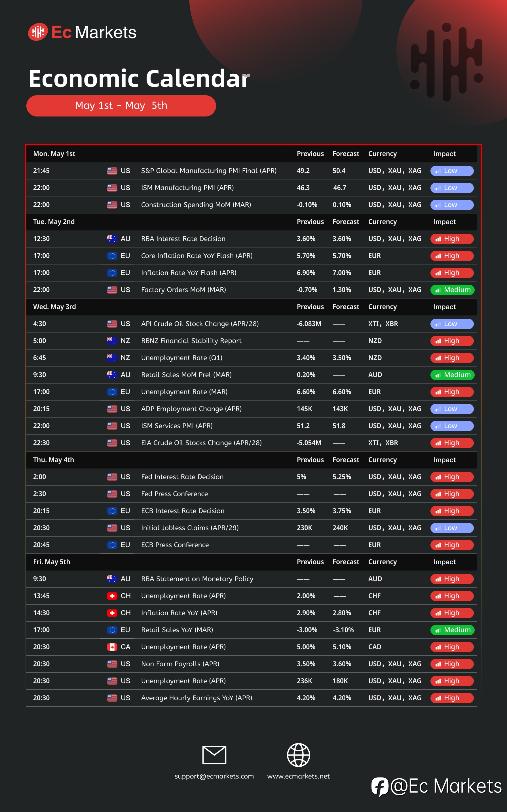Open the www.ecmarkets.net link
Viewport: 507px width, 812px height.
point(298,776)
